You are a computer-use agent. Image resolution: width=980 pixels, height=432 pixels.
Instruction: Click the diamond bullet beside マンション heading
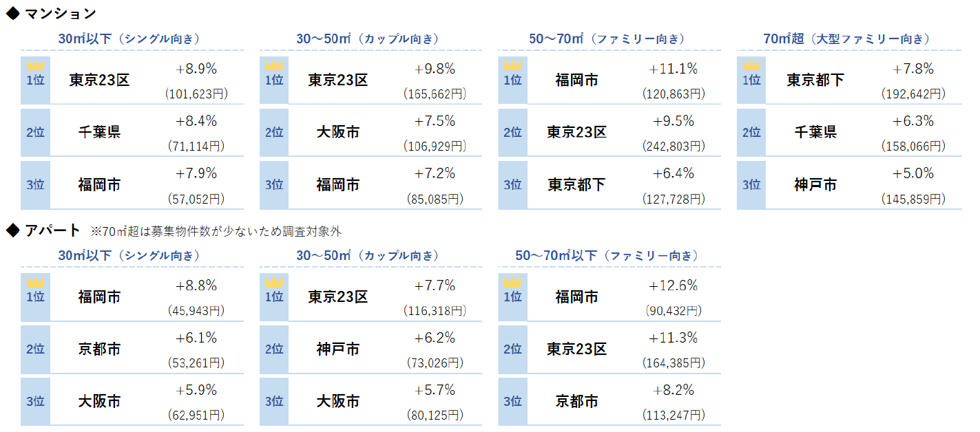tap(12, 13)
